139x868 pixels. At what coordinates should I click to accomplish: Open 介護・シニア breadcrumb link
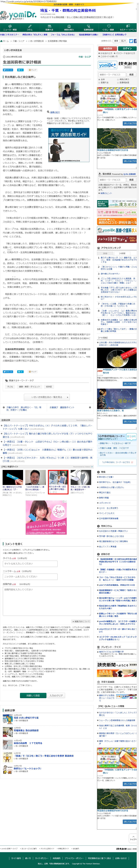tap(19, 41)
